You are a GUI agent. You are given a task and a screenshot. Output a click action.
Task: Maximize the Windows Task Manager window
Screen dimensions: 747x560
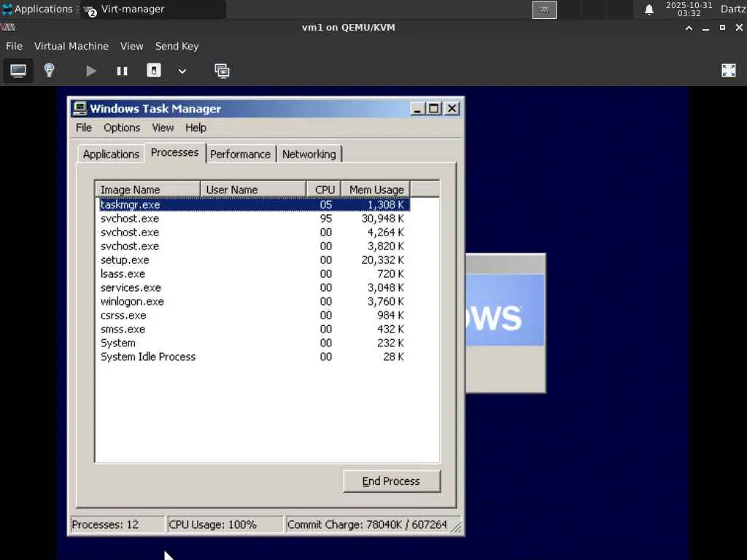pos(433,109)
